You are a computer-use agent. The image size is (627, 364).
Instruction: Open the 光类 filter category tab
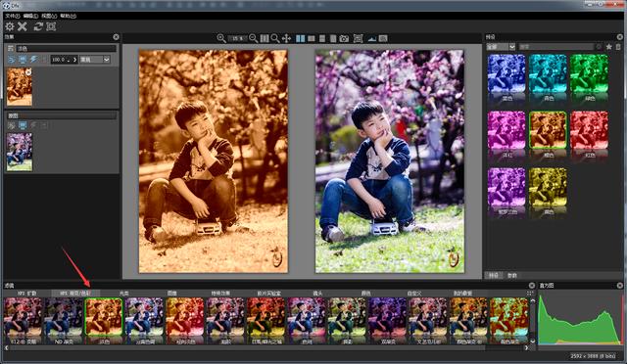click(124, 294)
